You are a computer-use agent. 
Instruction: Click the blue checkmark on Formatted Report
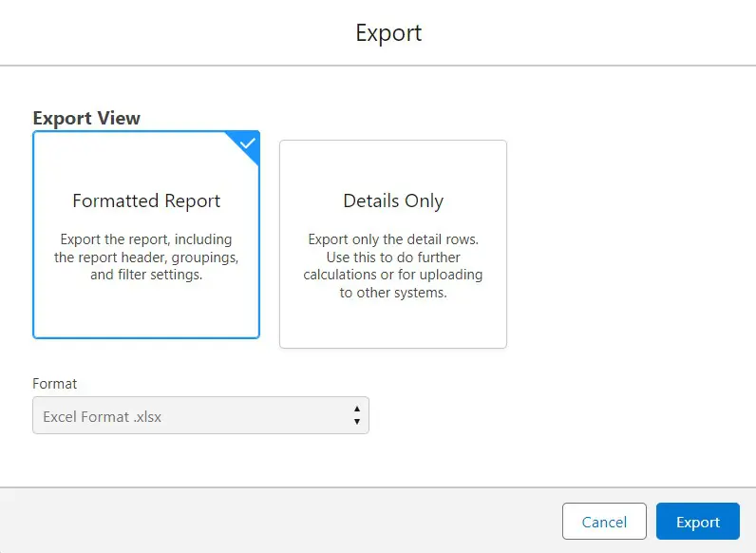[x=248, y=143]
